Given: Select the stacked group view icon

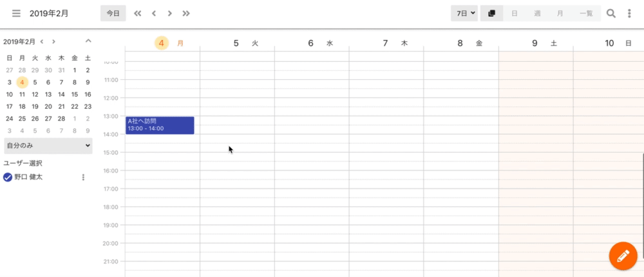Looking at the screenshot, I should tap(491, 13).
